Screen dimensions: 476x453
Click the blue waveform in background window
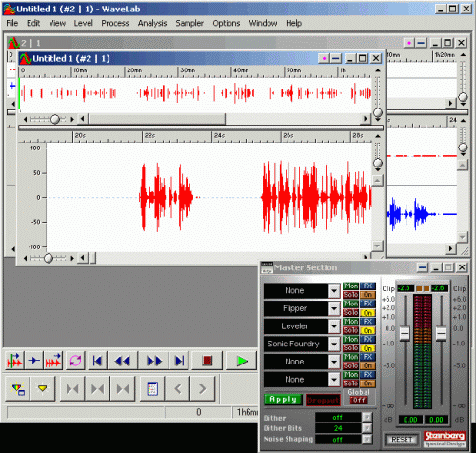(422, 214)
